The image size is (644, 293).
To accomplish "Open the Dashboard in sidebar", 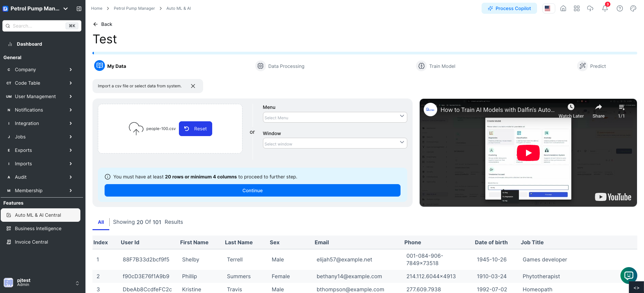I will point(29,44).
